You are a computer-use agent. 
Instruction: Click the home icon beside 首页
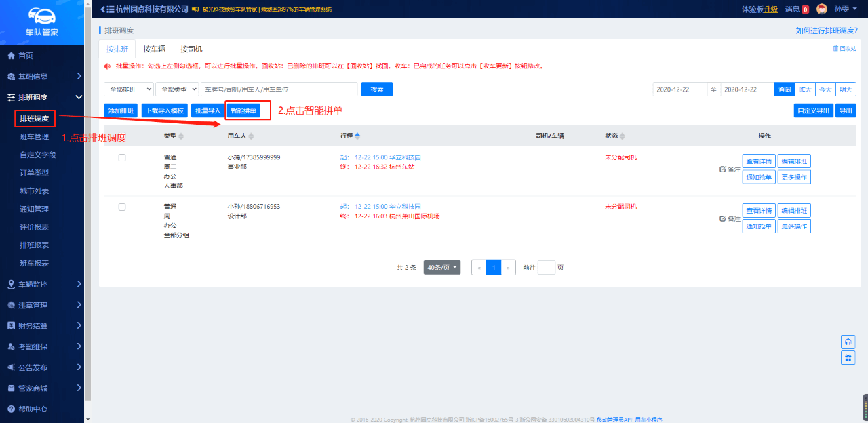[x=11, y=56]
